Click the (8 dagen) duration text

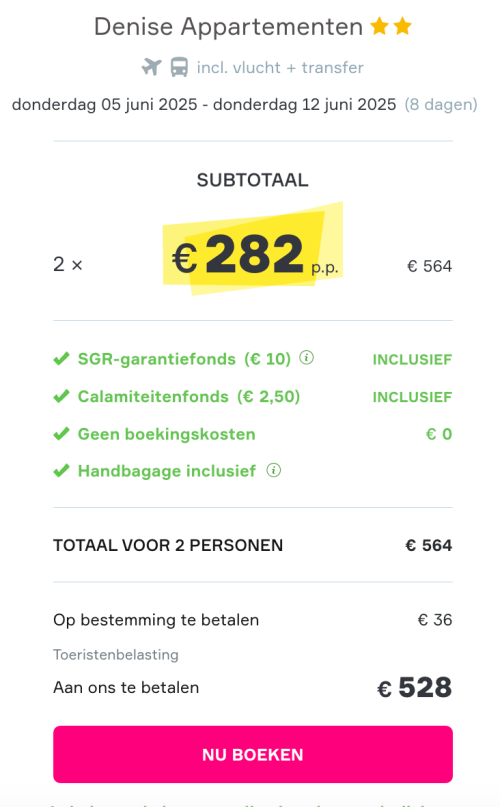(x=441, y=104)
